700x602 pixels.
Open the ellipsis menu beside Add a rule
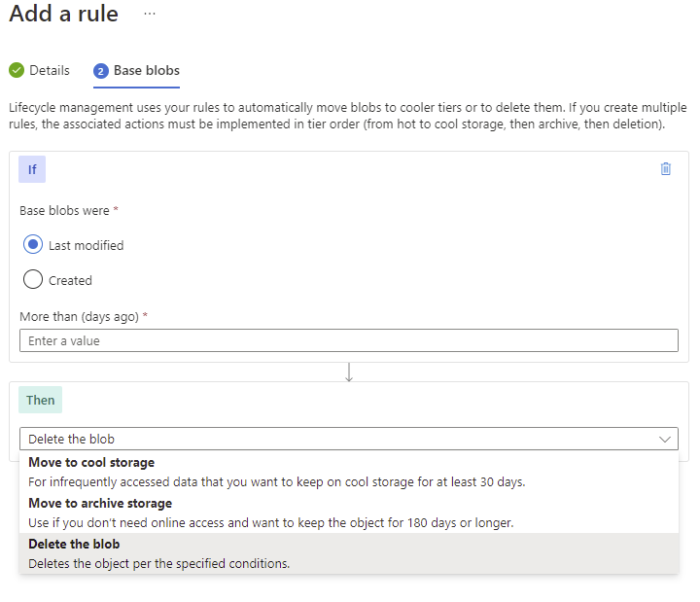tap(149, 15)
